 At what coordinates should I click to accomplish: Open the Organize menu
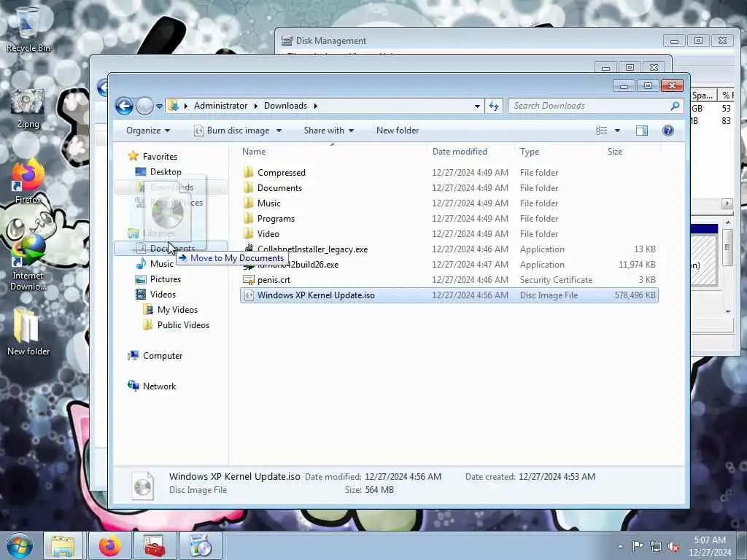coord(147,131)
